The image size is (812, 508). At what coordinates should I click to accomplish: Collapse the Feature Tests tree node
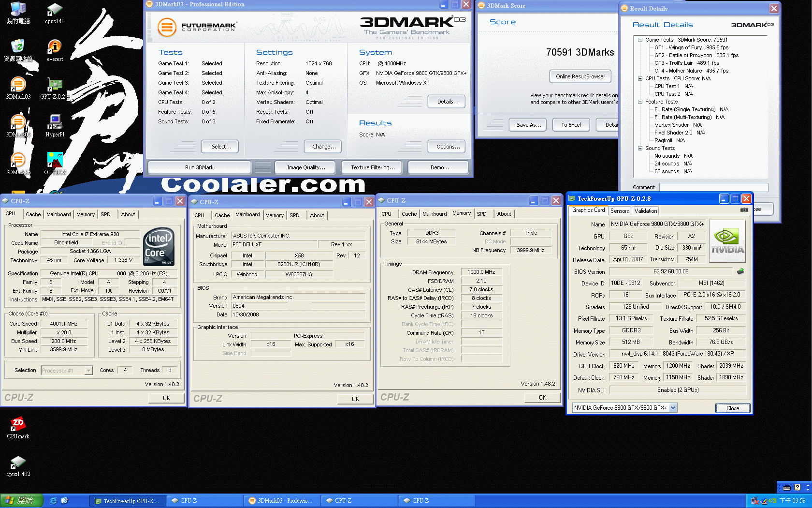coord(640,102)
